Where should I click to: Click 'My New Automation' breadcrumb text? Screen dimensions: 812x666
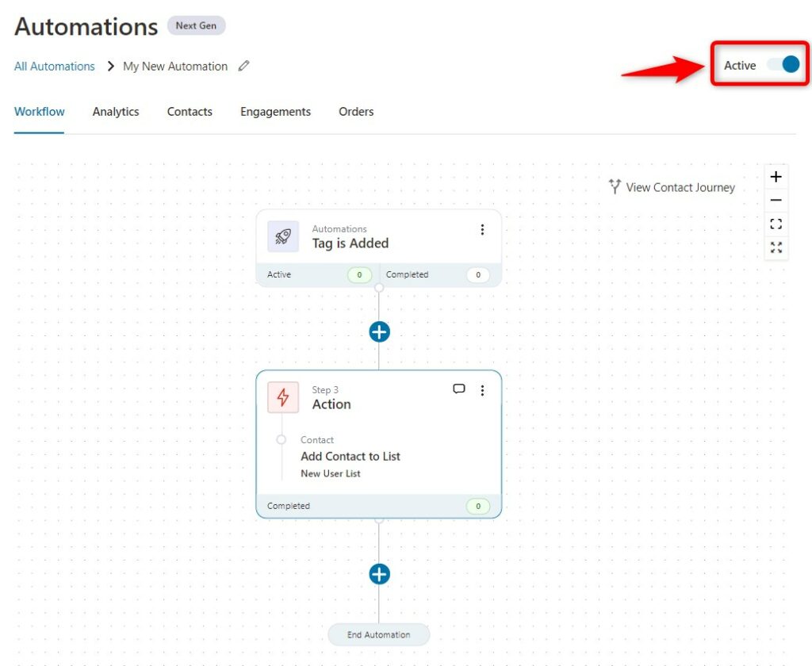(x=175, y=67)
